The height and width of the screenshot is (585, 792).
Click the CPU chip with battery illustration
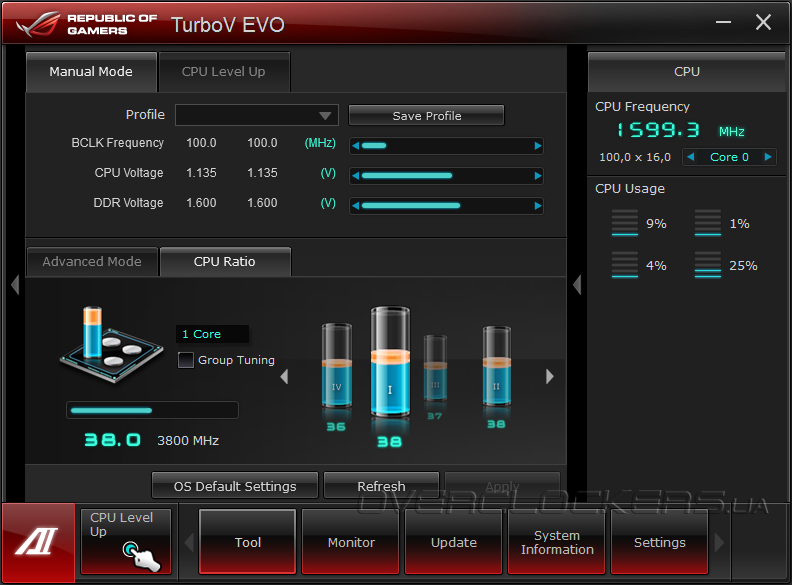point(111,345)
